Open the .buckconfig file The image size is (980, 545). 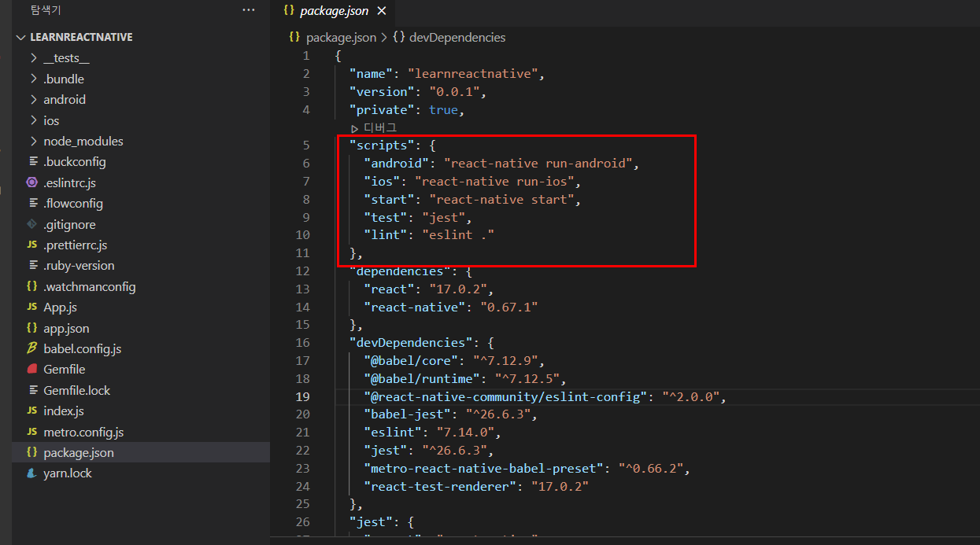(75, 162)
